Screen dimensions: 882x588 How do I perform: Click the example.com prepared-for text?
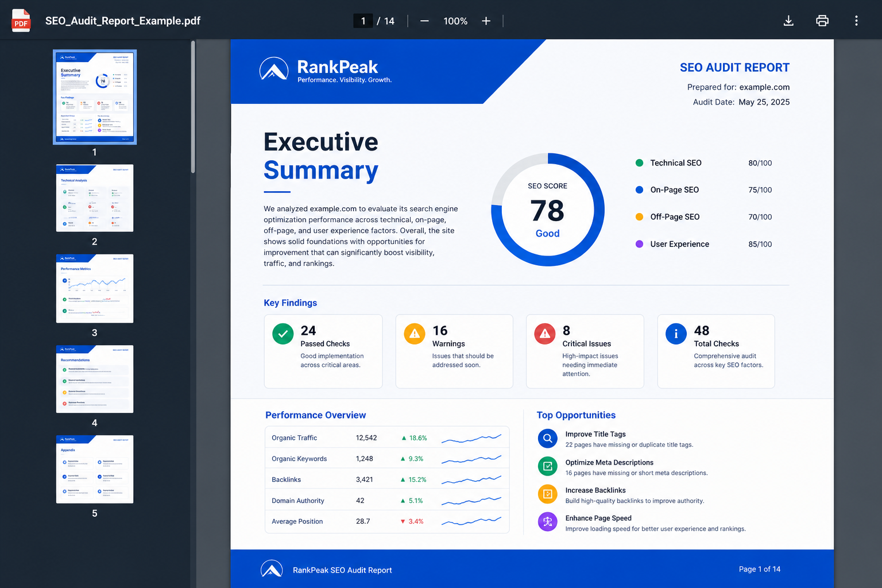[764, 87]
